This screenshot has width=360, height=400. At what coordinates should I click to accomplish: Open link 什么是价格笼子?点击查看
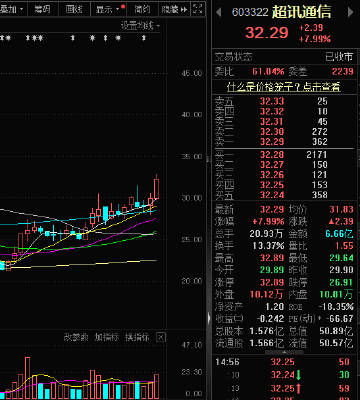(x=283, y=87)
